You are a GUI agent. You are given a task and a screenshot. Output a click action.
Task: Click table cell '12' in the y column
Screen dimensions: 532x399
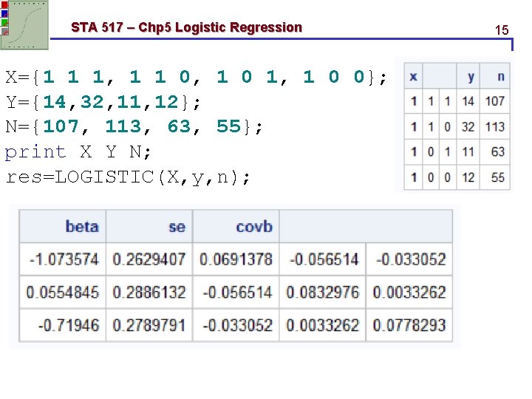point(468,177)
